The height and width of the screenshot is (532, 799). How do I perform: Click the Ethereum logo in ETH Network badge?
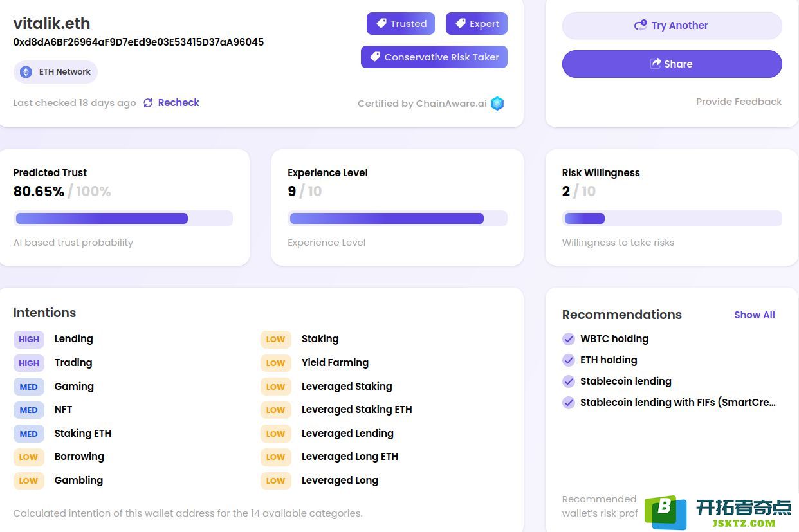tap(26, 72)
